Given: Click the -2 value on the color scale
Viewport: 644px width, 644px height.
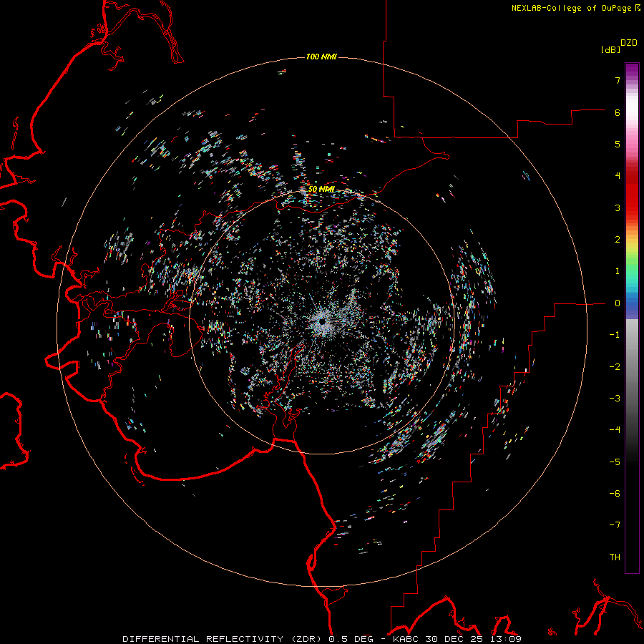Looking at the screenshot, I should (x=615, y=367).
